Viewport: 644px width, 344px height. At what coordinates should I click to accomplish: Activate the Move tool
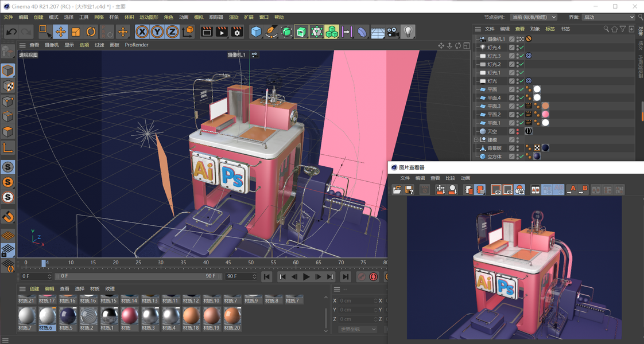pyautogui.click(x=61, y=32)
